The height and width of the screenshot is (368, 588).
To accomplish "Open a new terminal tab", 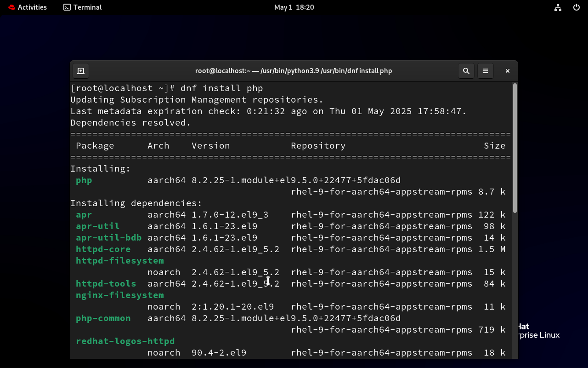I will [81, 71].
